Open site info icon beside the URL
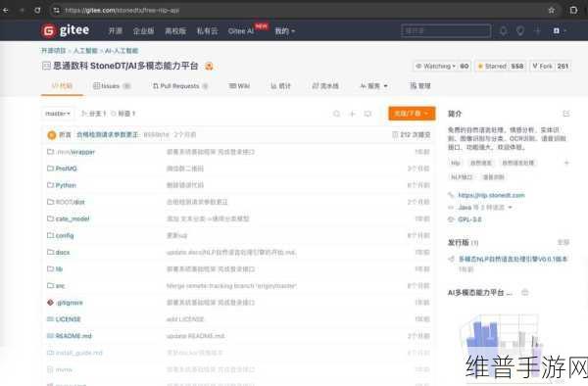 tap(56, 11)
